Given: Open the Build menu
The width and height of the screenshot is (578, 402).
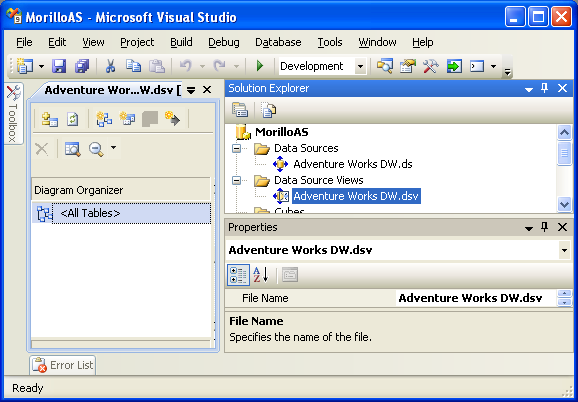Looking at the screenshot, I should [181, 42].
